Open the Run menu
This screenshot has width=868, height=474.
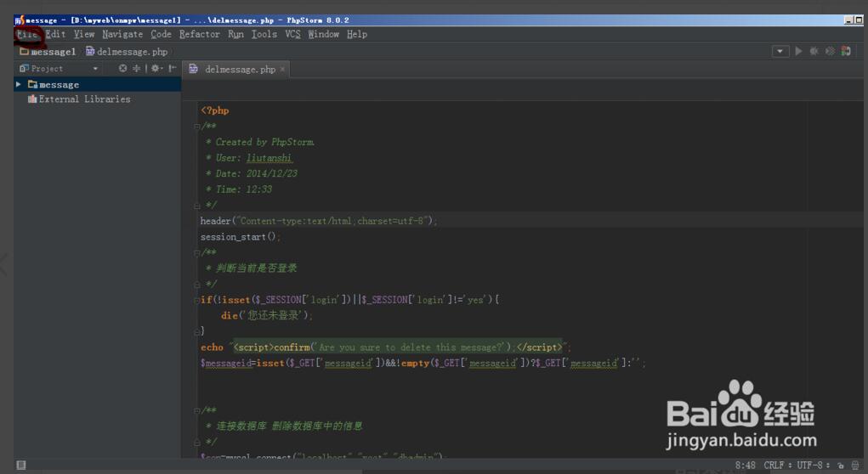(235, 34)
